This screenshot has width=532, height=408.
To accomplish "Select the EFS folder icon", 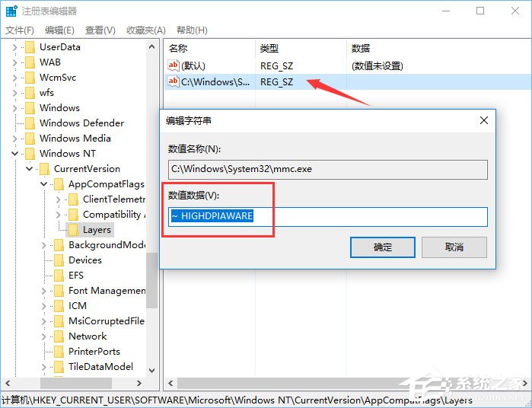I will pyautogui.click(x=59, y=276).
